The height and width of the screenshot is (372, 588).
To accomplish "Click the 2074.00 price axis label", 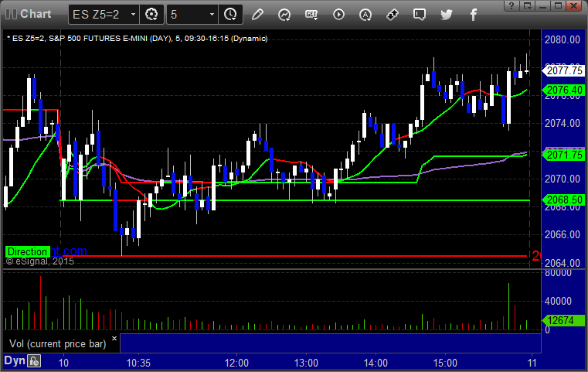I will pyautogui.click(x=563, y=123).
